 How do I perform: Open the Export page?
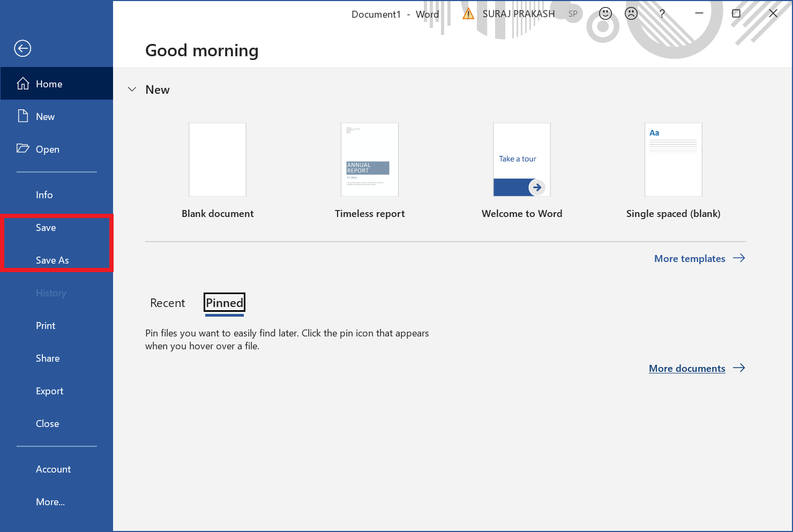point(49,391)
